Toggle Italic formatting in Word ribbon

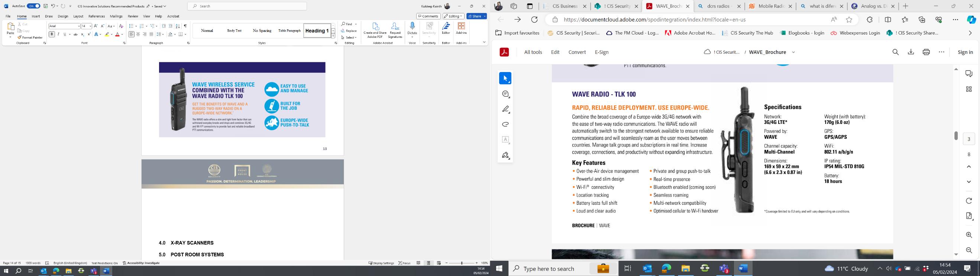[x=58, y=34]
